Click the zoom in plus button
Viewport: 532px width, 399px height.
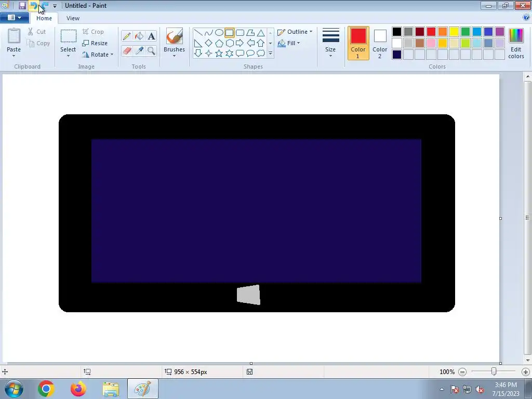pos(526,372)
